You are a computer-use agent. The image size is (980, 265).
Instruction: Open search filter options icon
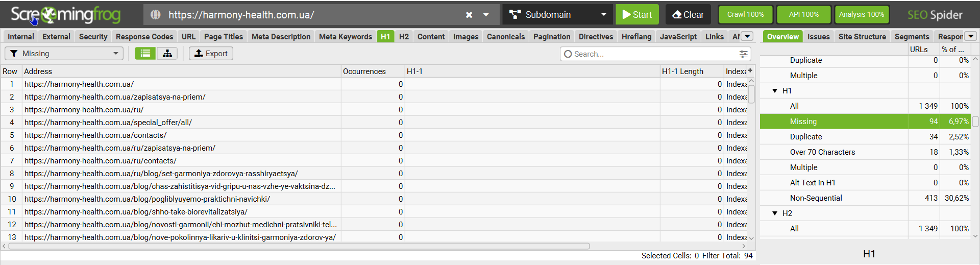click(x=743, y=54)
